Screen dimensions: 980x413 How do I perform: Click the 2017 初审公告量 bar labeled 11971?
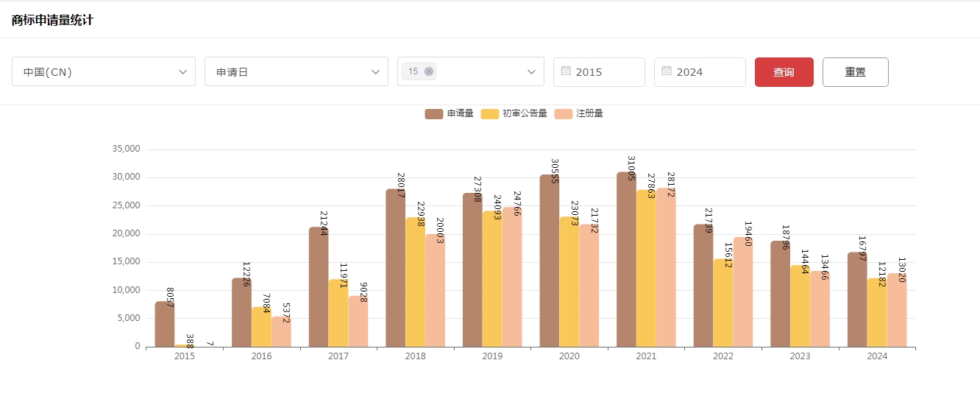338,313
